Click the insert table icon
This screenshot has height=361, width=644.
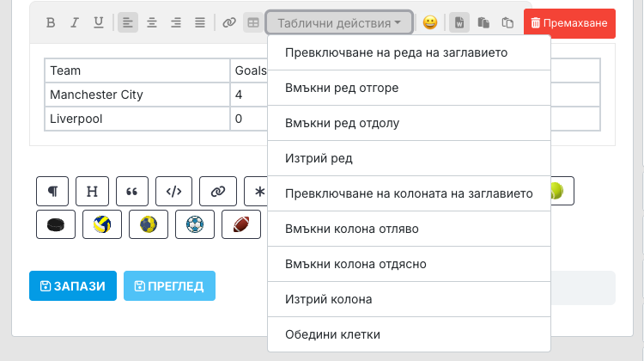coord(253,22)
